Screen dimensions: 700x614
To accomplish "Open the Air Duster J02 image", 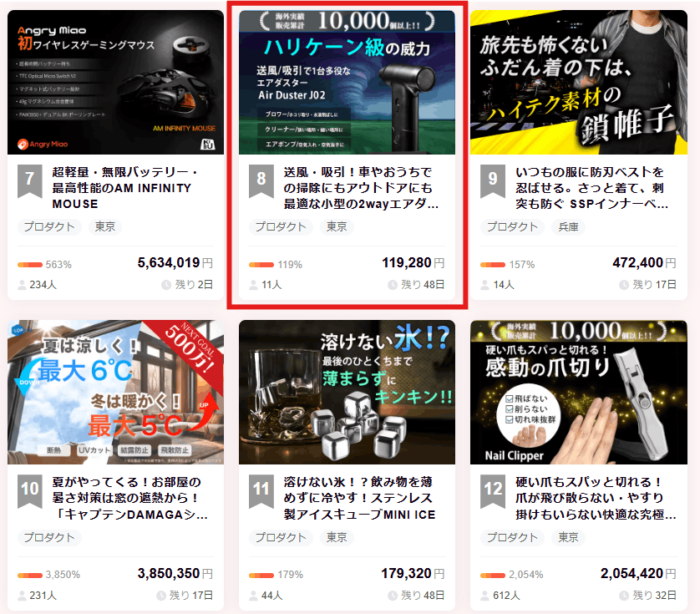I will point(347,82).
